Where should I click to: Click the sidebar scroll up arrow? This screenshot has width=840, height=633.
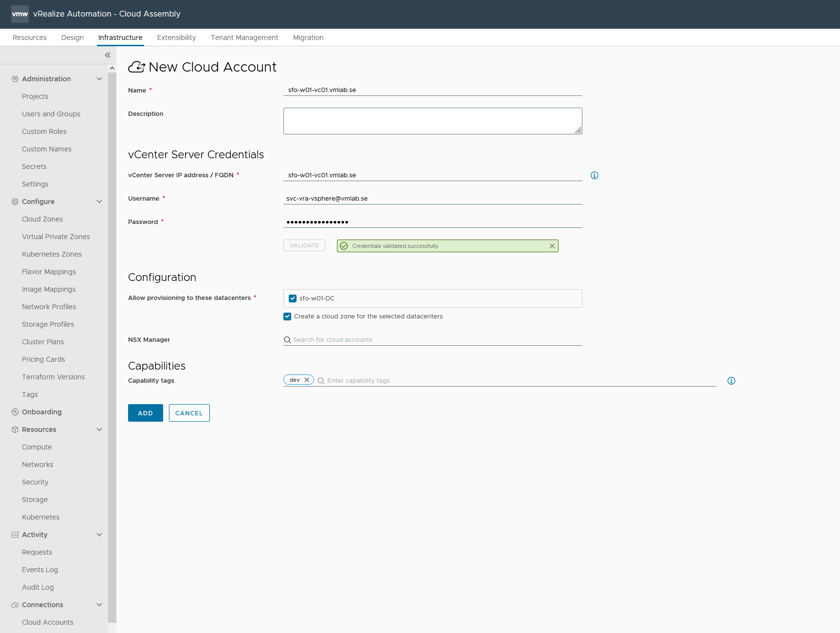coord(112,68)
